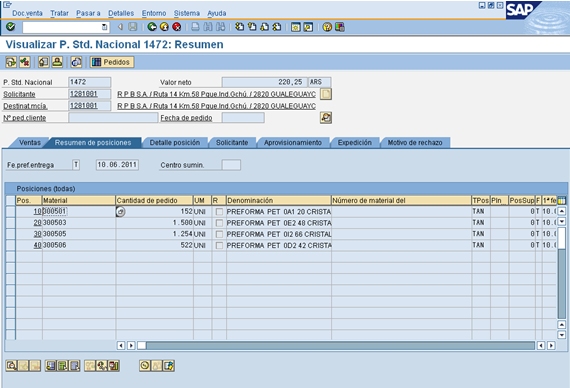Open the command field history dropdown
This screenshot has width=570, height=388.
point(104,27)
